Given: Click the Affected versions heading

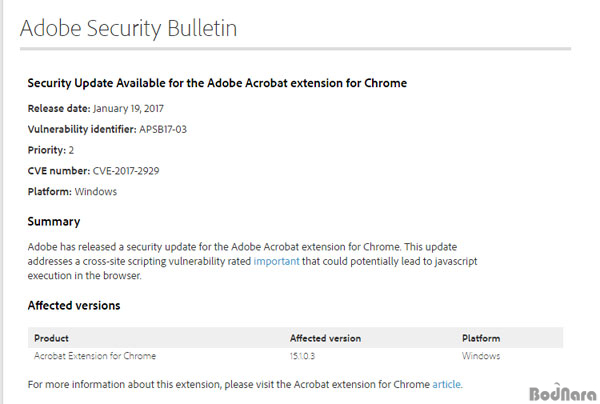Looking at the screenshot, I should pos(74,305).
